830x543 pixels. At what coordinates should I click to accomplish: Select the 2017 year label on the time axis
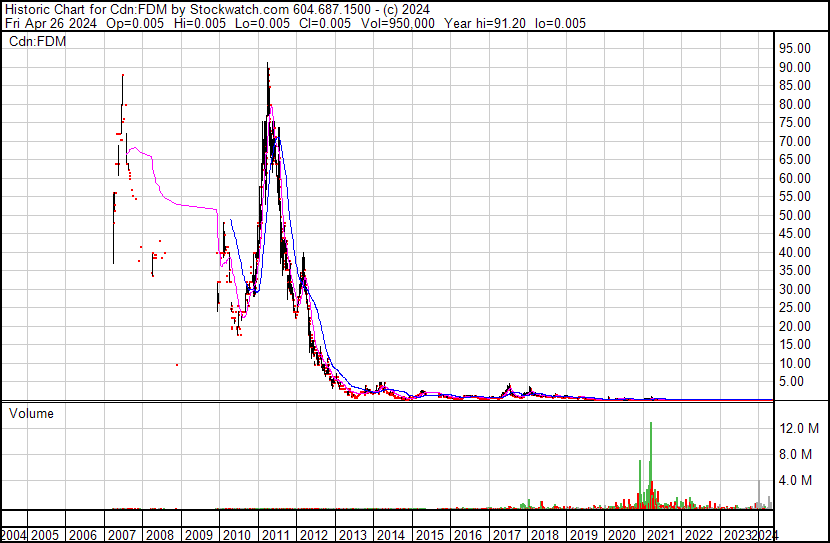(x=506, y=535)
